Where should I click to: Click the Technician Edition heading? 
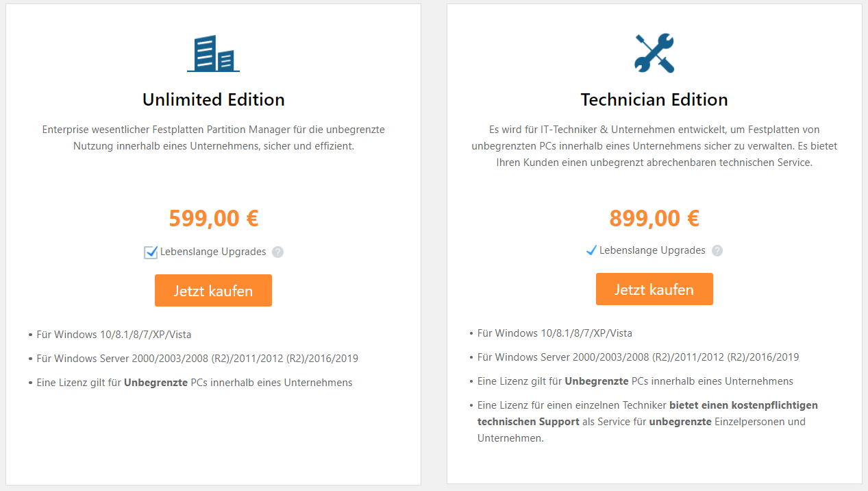[654, 99]
